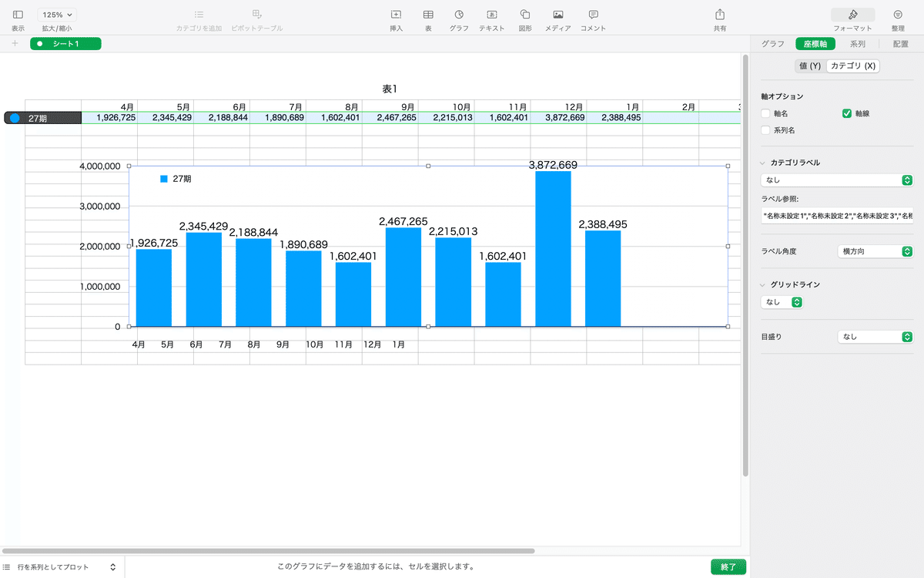The image size is (924, 578).
Task: Select the bar labeled 2,467,265
Action: [403, 277]
